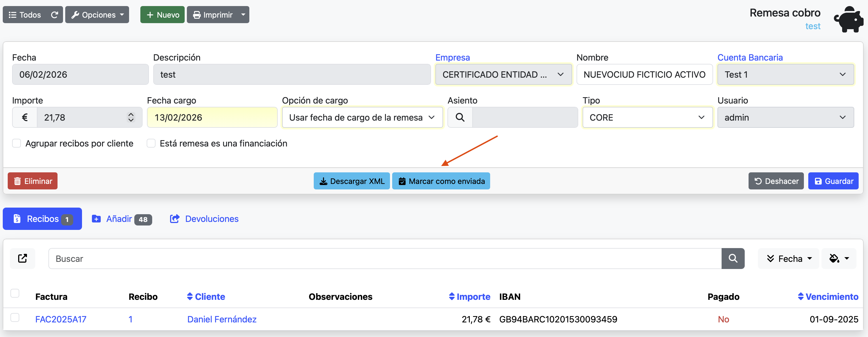
Task: Delete the remesa with Eliminar
Action: [32, 181]
